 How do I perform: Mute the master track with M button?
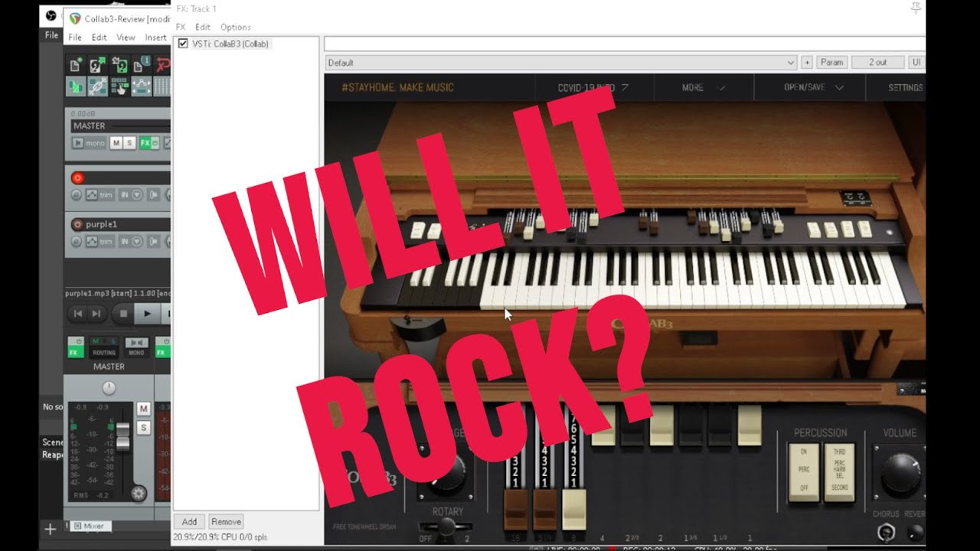116,143
